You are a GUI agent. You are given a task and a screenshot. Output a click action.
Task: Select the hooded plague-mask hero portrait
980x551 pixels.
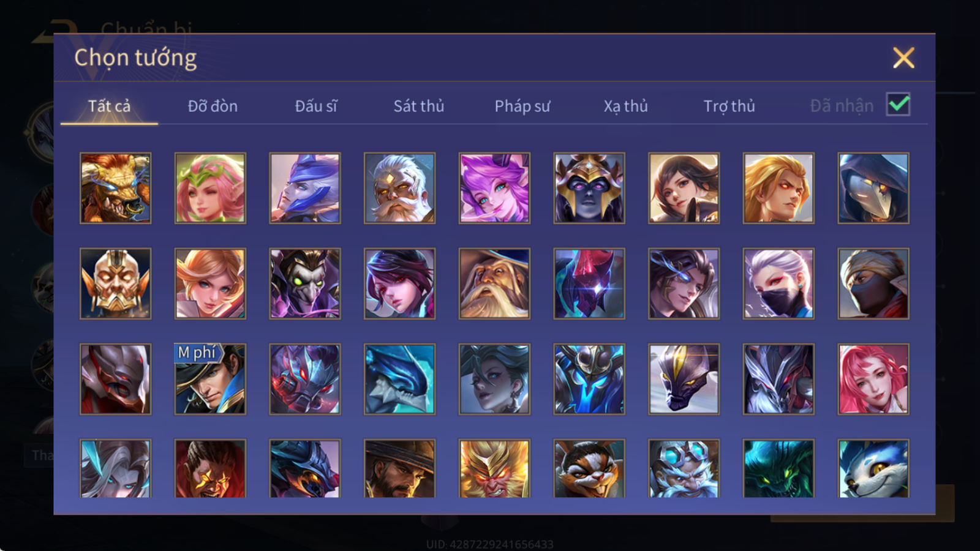[x=873, y=188]
